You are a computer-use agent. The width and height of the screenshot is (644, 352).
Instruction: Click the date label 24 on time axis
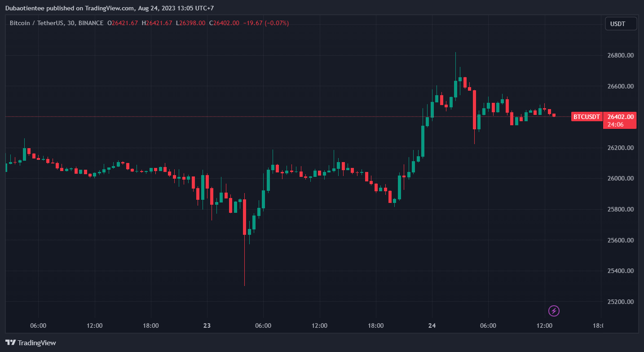[432, 326]
